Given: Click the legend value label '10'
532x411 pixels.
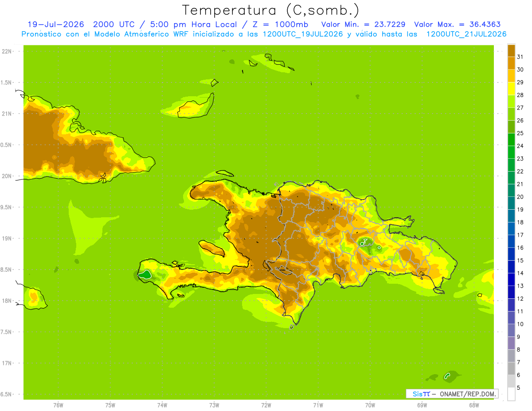Looking at the screenshot, I should (x=520, y=324).
